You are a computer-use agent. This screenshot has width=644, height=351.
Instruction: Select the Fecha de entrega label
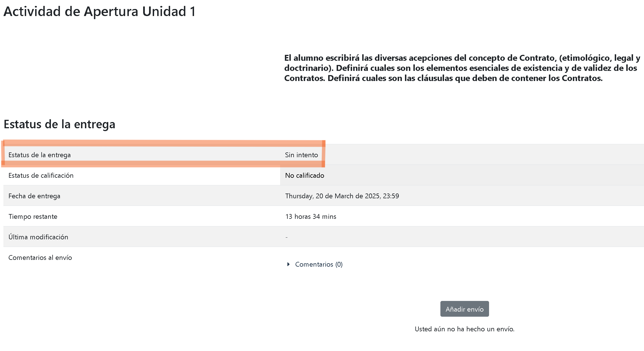tap(34, 196)
